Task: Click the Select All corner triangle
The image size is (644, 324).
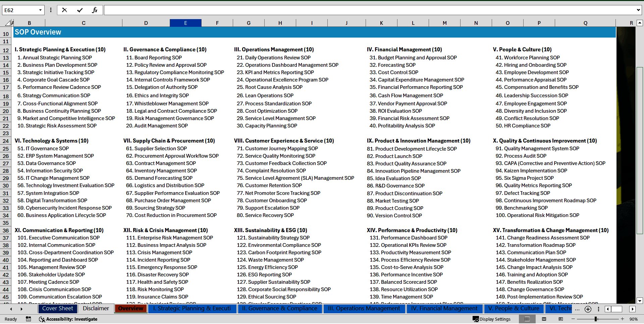Action: tap(7, 23)
